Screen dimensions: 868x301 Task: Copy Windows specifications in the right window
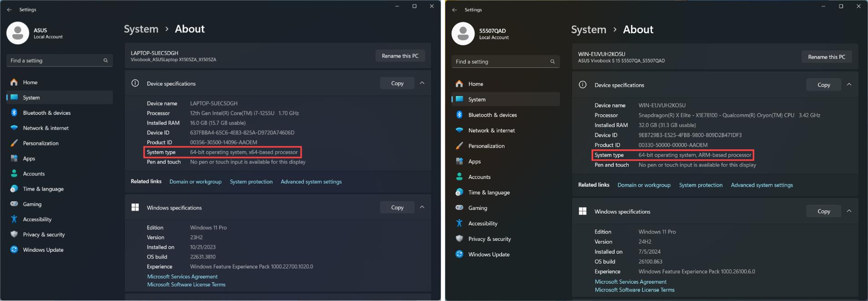823,211
